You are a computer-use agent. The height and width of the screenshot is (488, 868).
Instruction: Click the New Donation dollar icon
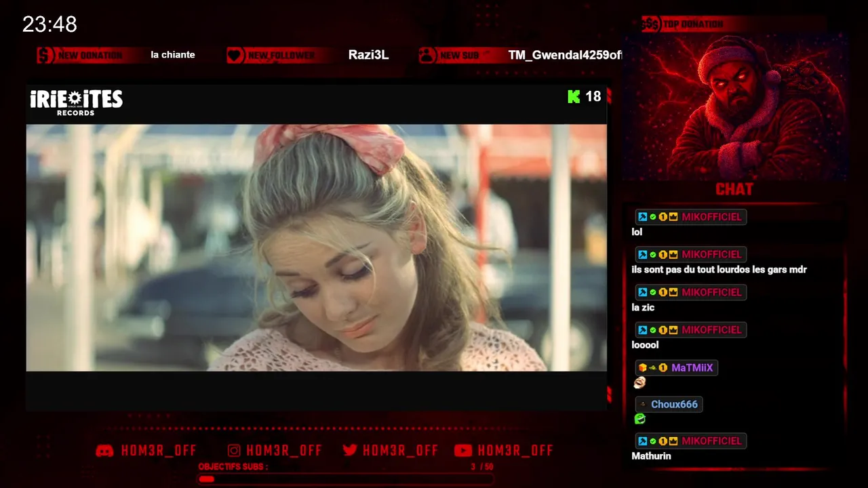click(45, 55)
